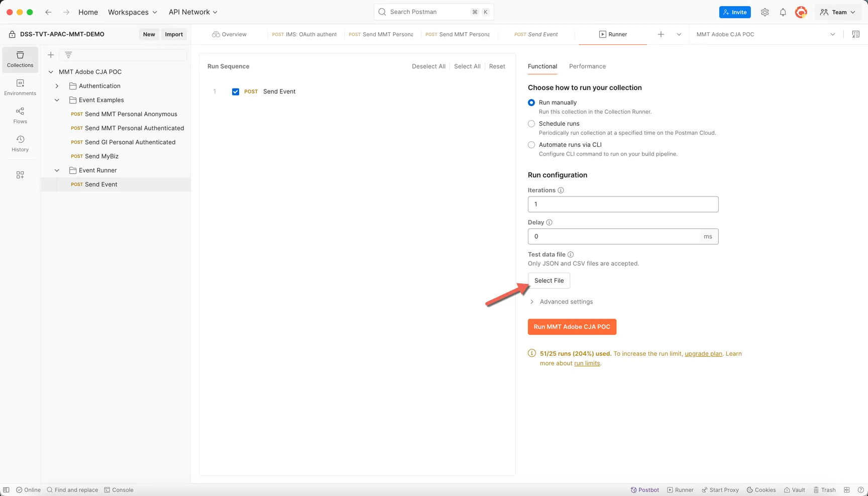The width and height of the screenshot is (868, 496).
Task: Open the settings gear icon
Action: 765,12
